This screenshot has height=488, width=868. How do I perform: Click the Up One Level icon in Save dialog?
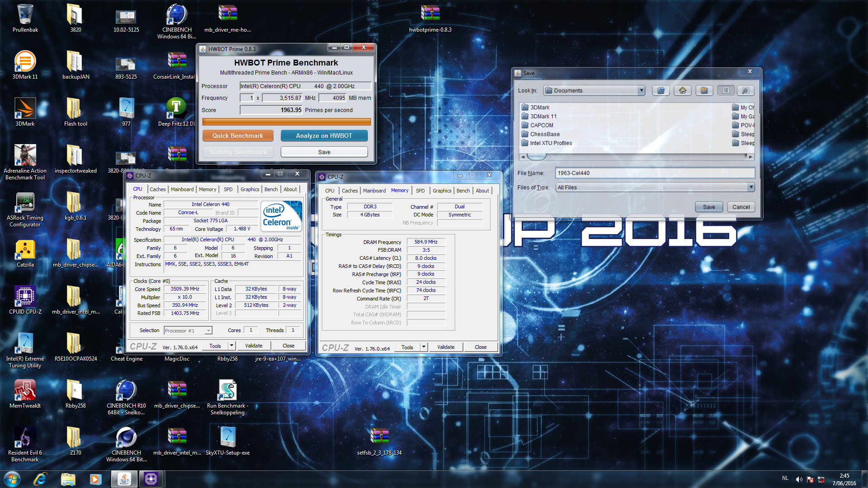[661, 90]
